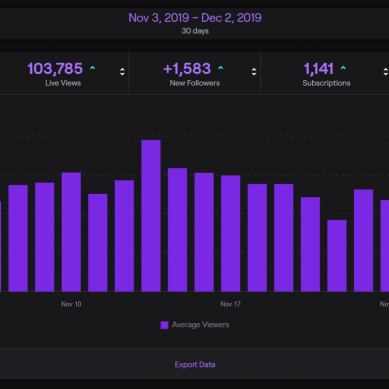Click the Nov 10 axis label
This screenshot has height=389, width=389.
tap(71, 304)
